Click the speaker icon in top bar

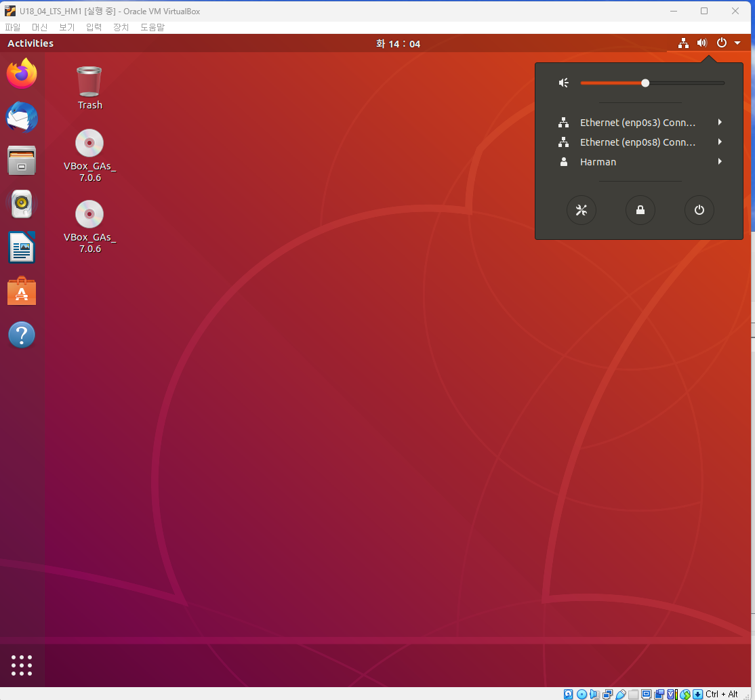point(702,43)
